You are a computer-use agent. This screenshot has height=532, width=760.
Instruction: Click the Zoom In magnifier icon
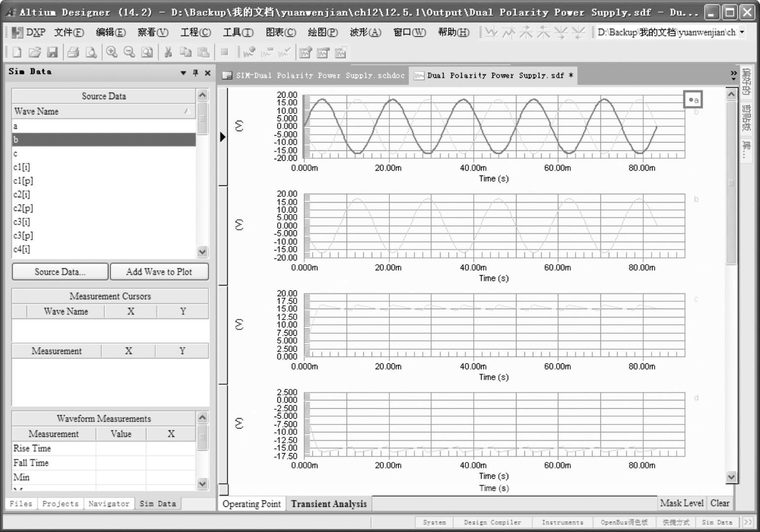click(x=112, y=52)
